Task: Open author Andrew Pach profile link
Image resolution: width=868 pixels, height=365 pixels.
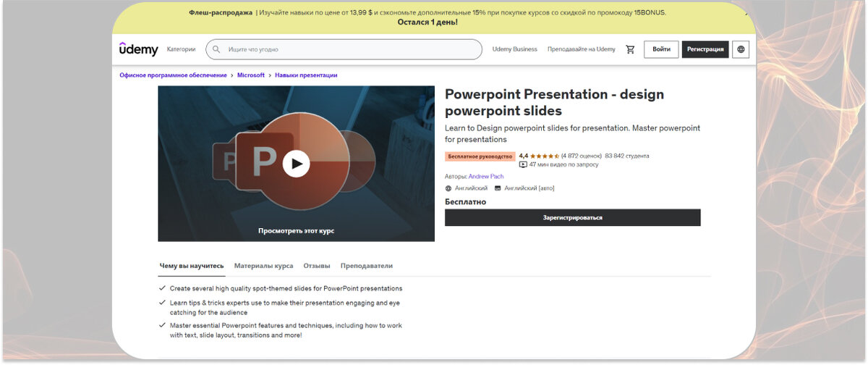Action: coord(486,176)
